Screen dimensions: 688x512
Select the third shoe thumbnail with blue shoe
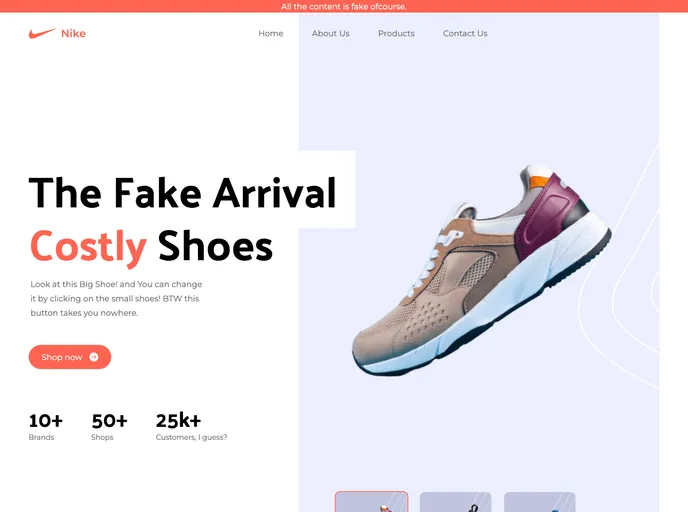tap(540, 502)
